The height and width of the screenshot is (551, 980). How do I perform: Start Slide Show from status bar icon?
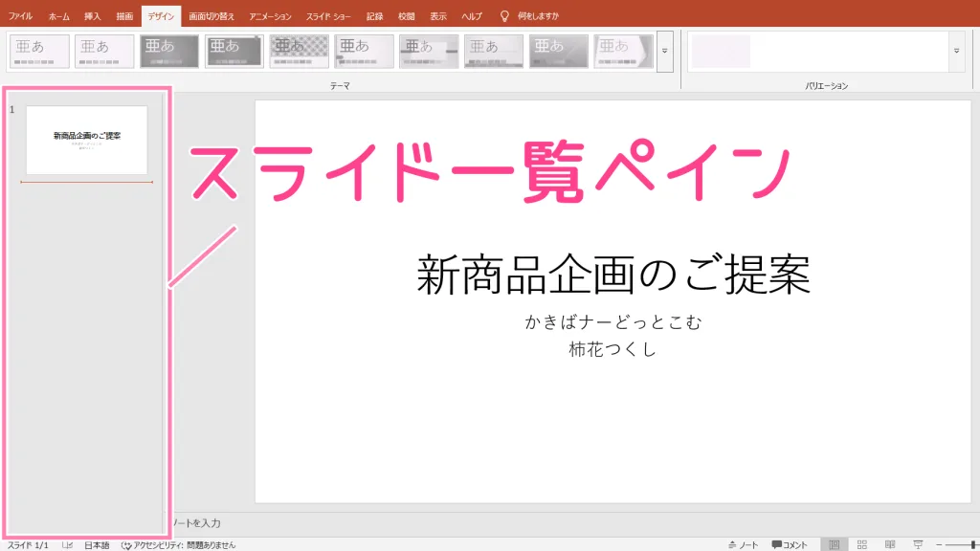[x=918, y=544]
